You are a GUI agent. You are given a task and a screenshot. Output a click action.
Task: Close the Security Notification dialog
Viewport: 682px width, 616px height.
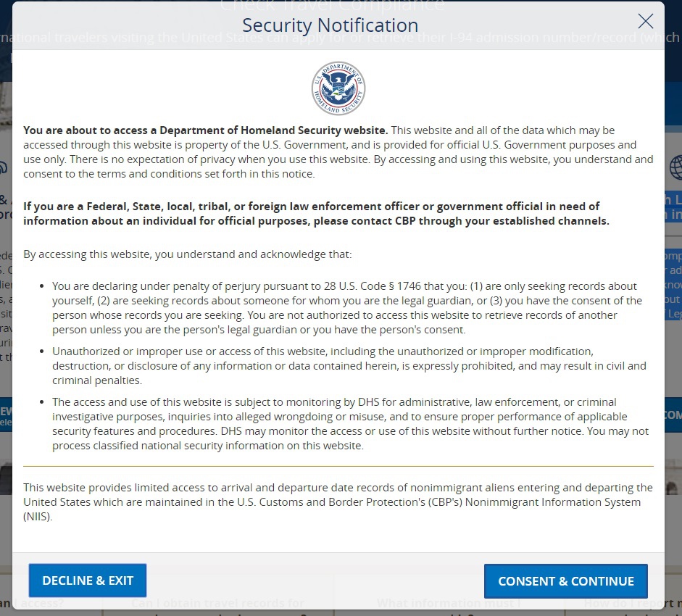tap(645, 21)
